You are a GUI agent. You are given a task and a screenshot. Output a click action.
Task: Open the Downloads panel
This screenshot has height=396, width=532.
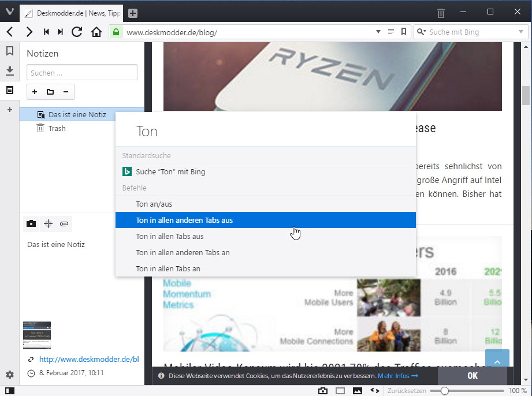coord(10,70)
